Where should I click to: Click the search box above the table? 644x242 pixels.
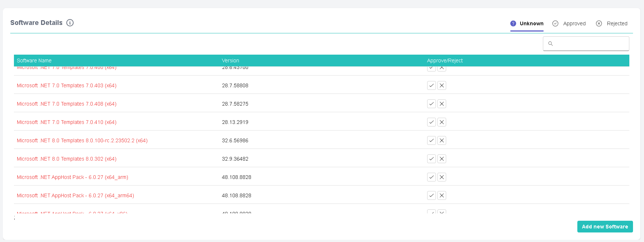pyautogui.click(x=586, y=44)
